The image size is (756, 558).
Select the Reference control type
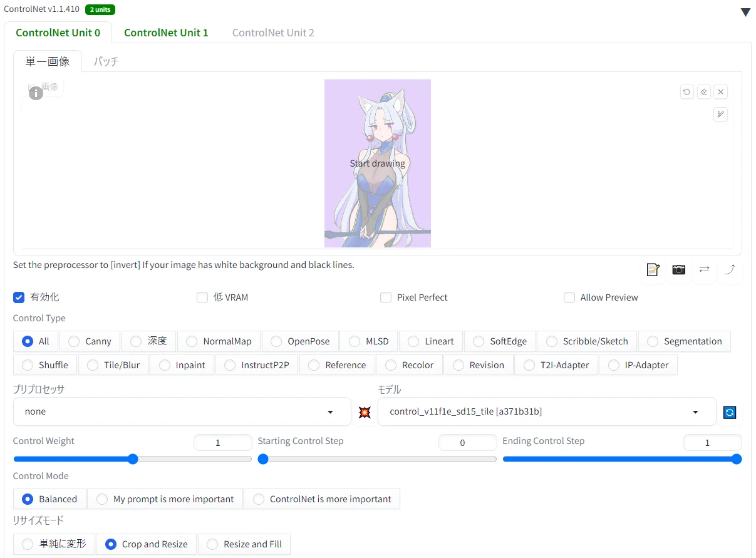pos(337,365)
